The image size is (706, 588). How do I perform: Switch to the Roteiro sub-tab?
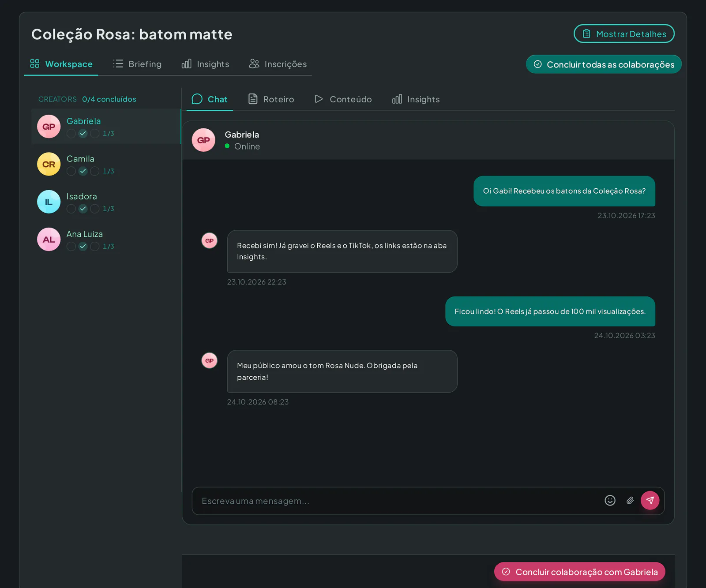pos(271,99)
